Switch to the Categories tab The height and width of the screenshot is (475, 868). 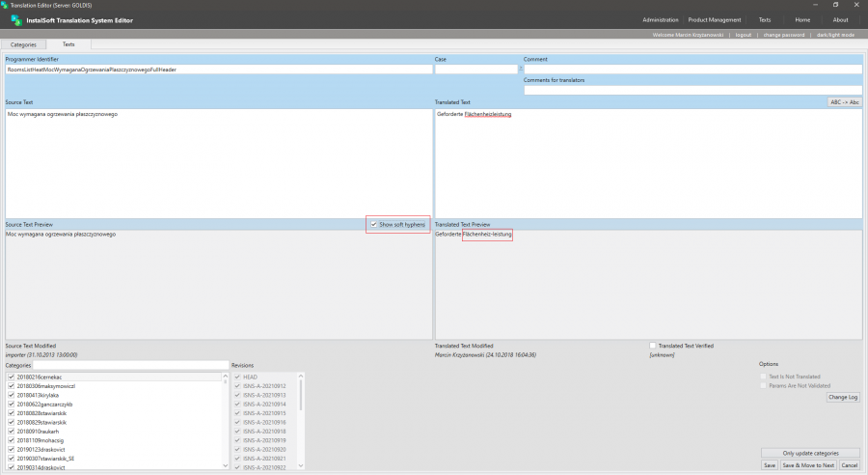pyautogui.click(x=23, y=44)
